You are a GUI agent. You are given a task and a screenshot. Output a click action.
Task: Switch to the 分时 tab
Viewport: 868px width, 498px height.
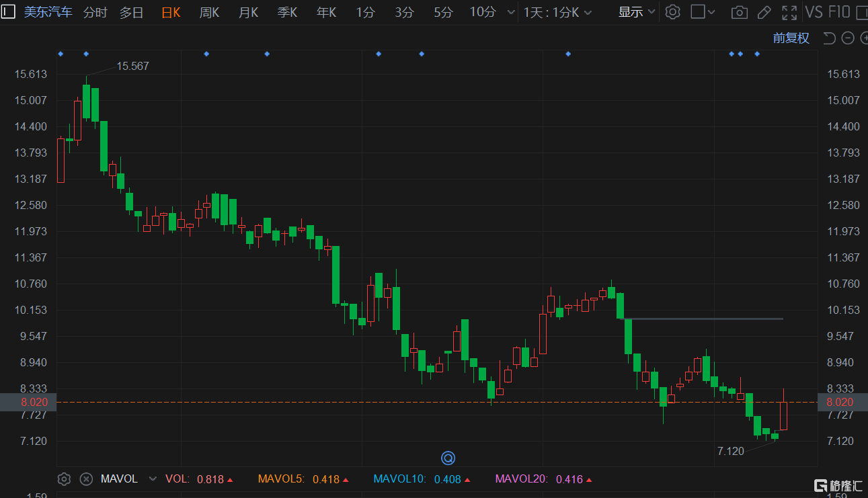pyautogui.click(x=95, y=12)
